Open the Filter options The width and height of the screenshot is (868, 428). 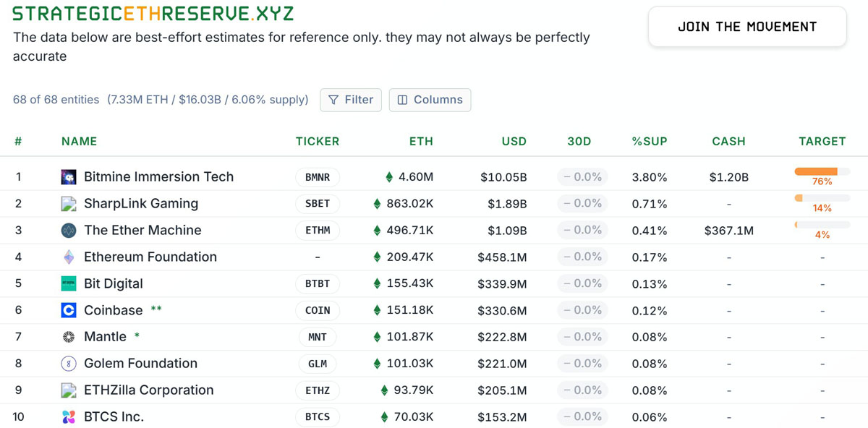coord(351,100)
